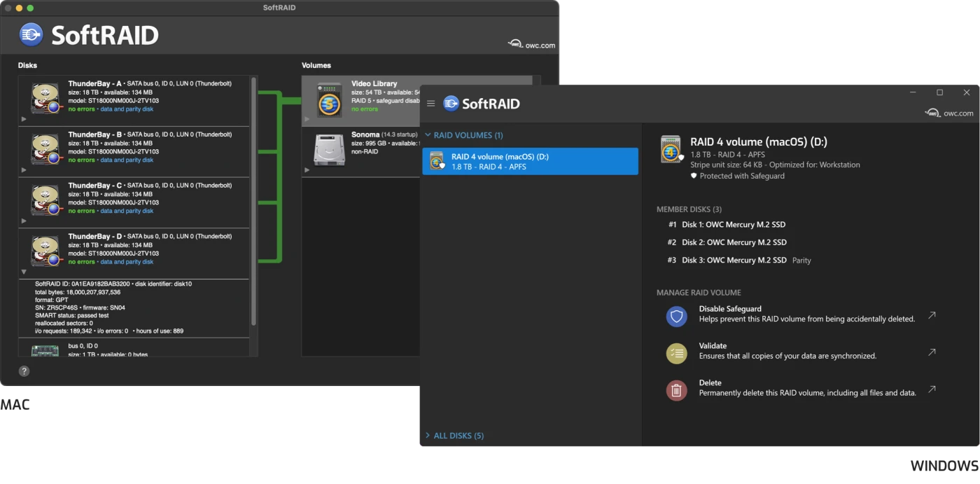Expand ThunderBay - C disk details
Screen dimensions: 980x484
click(x=24, y=221)
